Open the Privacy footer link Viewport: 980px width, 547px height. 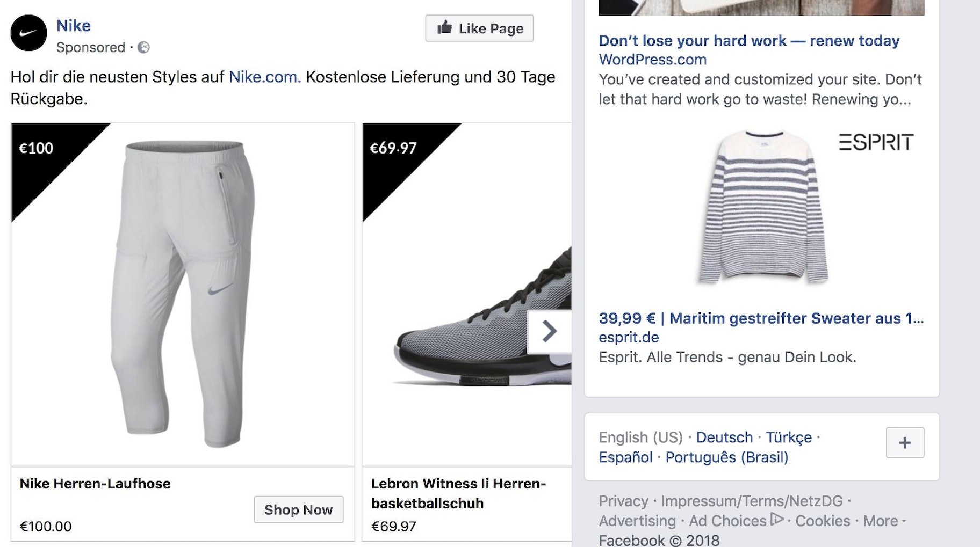[623, 501]
